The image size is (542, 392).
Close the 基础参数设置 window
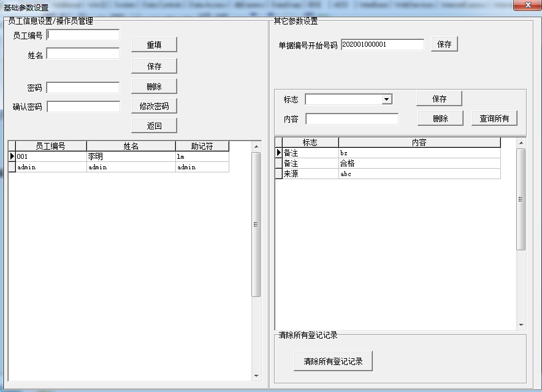tap(528, 5)
